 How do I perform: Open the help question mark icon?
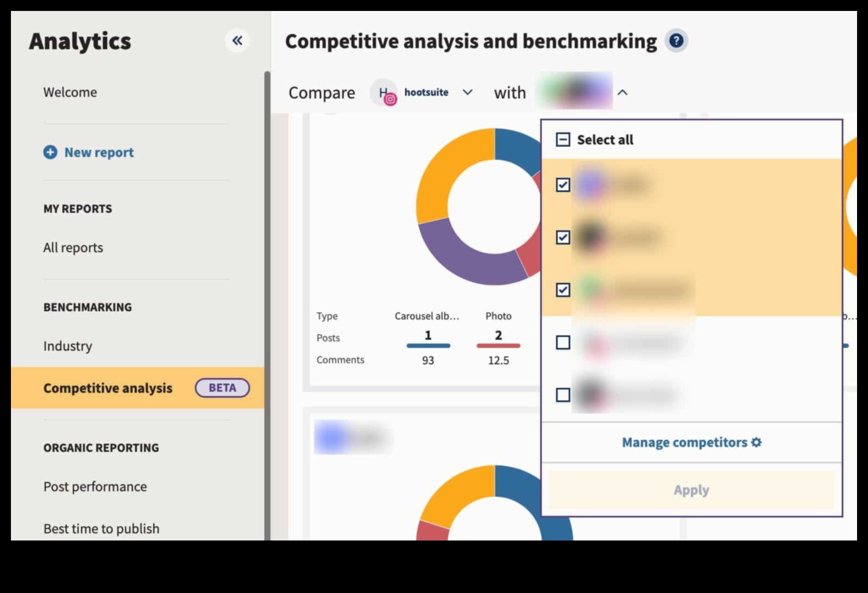click(x=676, y=41)
